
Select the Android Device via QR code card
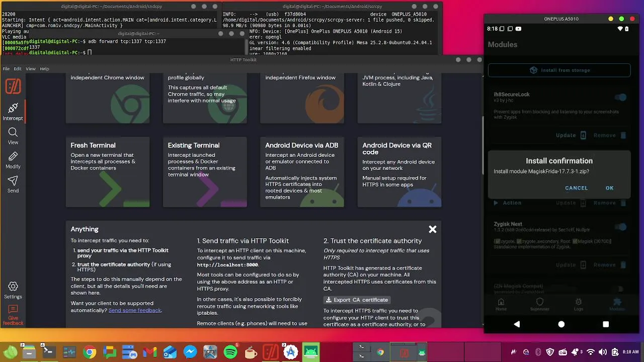[x=399, y=172]
